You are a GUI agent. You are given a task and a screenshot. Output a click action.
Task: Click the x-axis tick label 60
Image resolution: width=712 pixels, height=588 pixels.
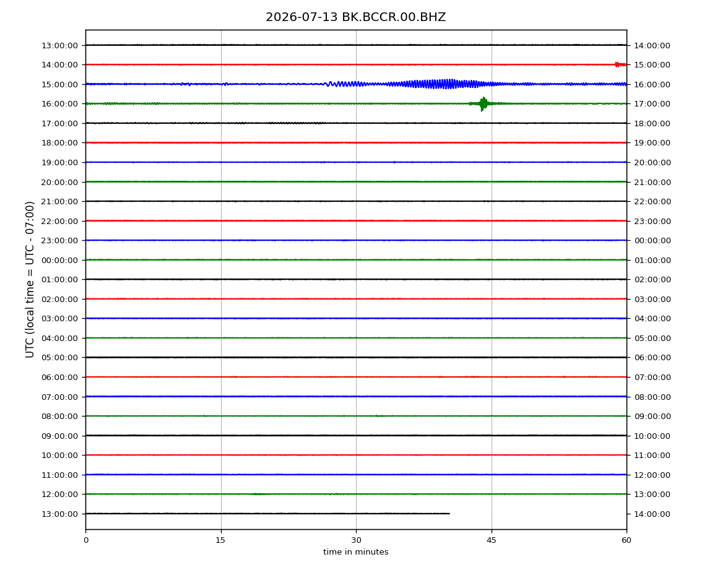coord(627,540)
